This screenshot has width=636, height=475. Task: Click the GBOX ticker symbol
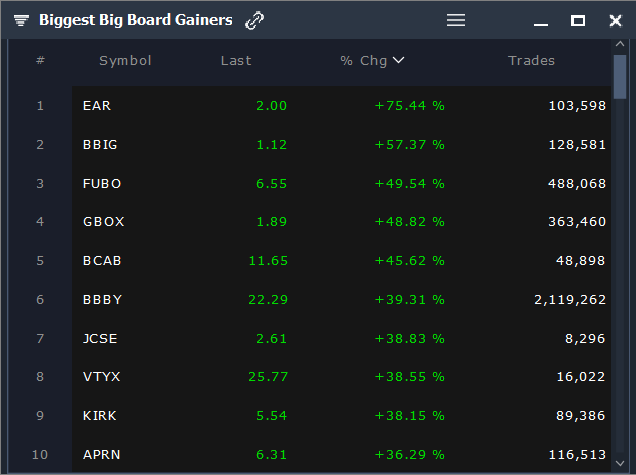click(104, 222)
